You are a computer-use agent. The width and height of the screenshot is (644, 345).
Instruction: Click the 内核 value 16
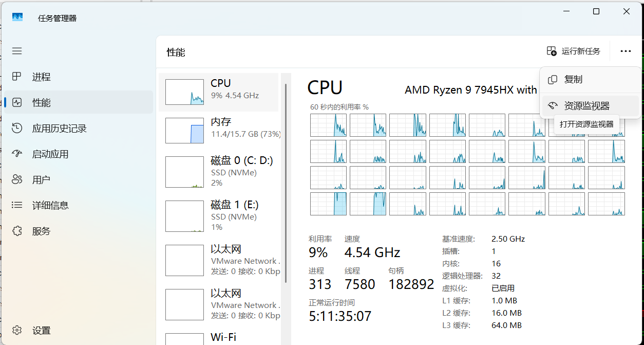click(496, 264)
